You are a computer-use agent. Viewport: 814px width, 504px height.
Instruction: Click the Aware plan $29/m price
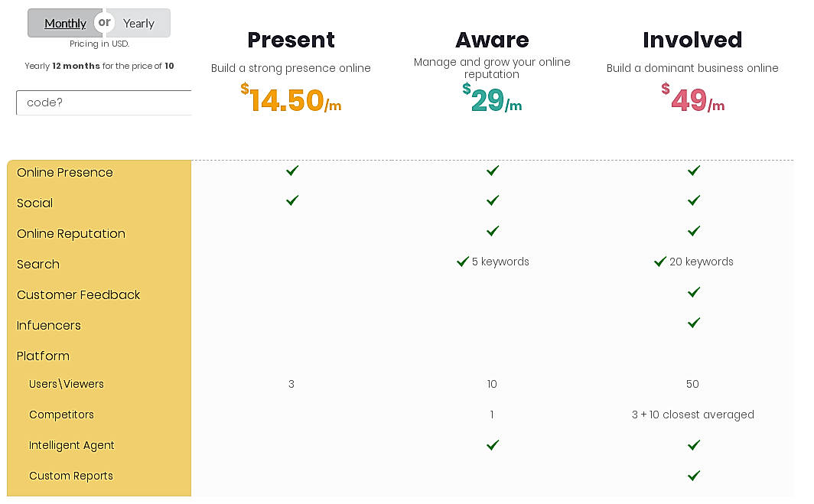[x=492, y=100]
